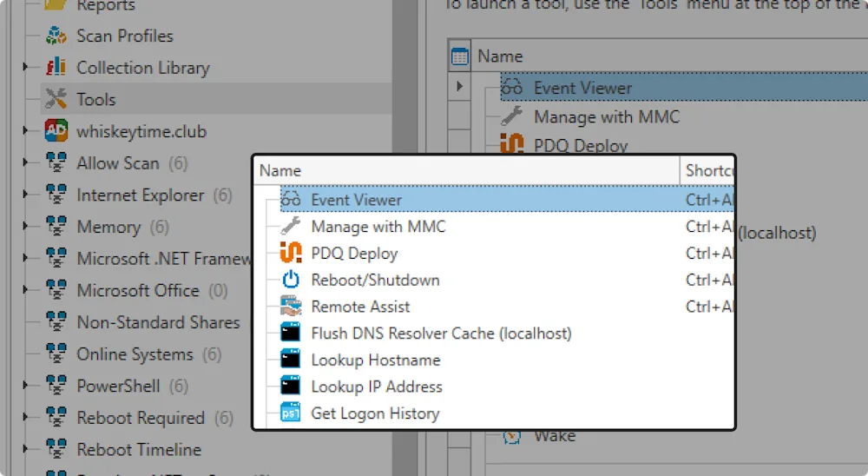Image resolution: width=868 pixels, height=476 pixels.
Task: Expand the Internet Explorer collection arrow
Action: tap(25, 195)
